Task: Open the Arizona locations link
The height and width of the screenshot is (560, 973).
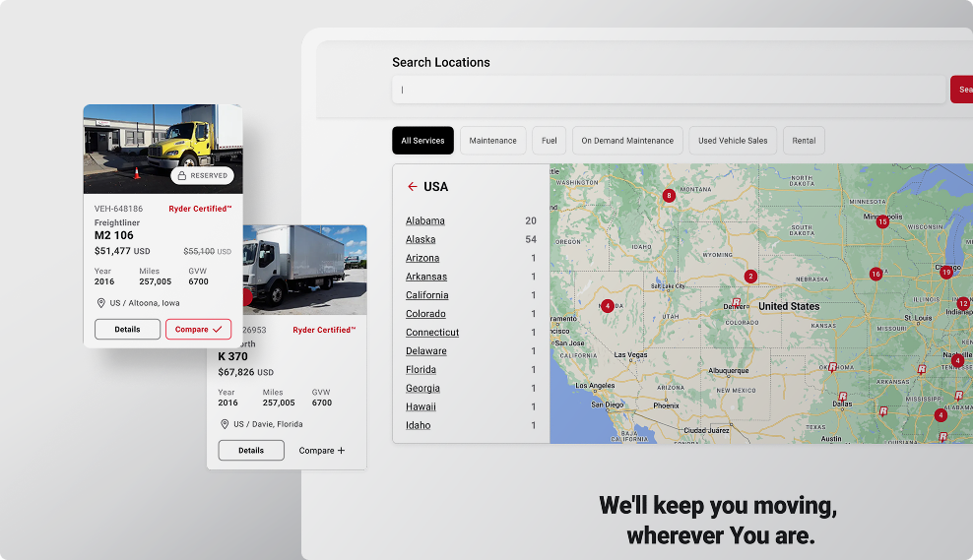Action: [422, 258]
